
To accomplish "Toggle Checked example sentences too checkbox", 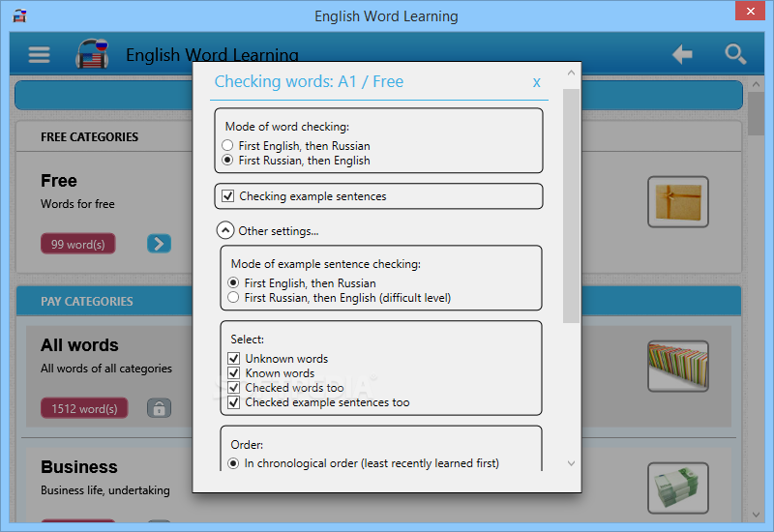I will click(234, 402).
